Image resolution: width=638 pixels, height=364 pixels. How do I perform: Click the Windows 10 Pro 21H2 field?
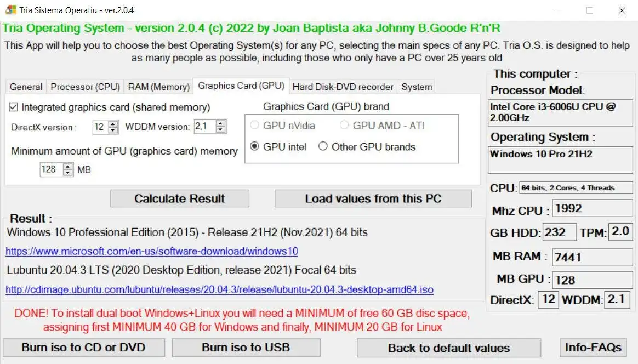[560, 160]
